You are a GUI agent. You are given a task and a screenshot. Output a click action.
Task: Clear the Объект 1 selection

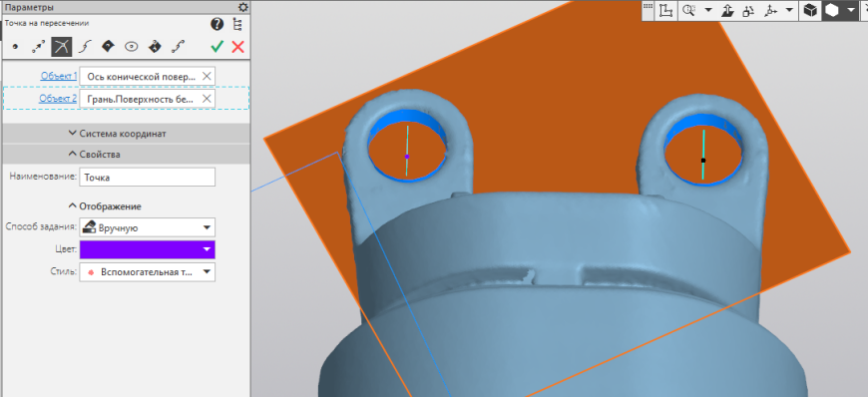[x=207, y=77]
